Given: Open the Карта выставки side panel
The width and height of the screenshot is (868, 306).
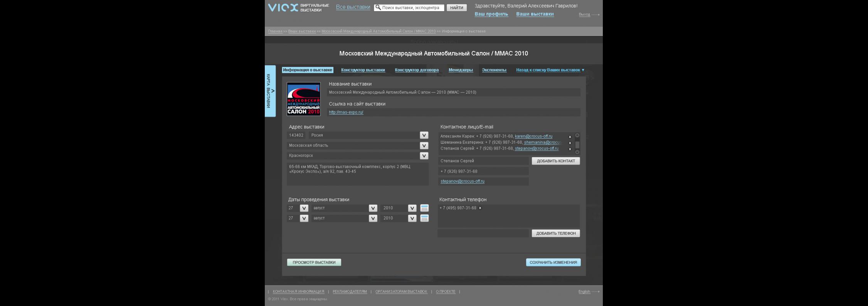Looking at the screenshot, I should click(x=270, y=91).
